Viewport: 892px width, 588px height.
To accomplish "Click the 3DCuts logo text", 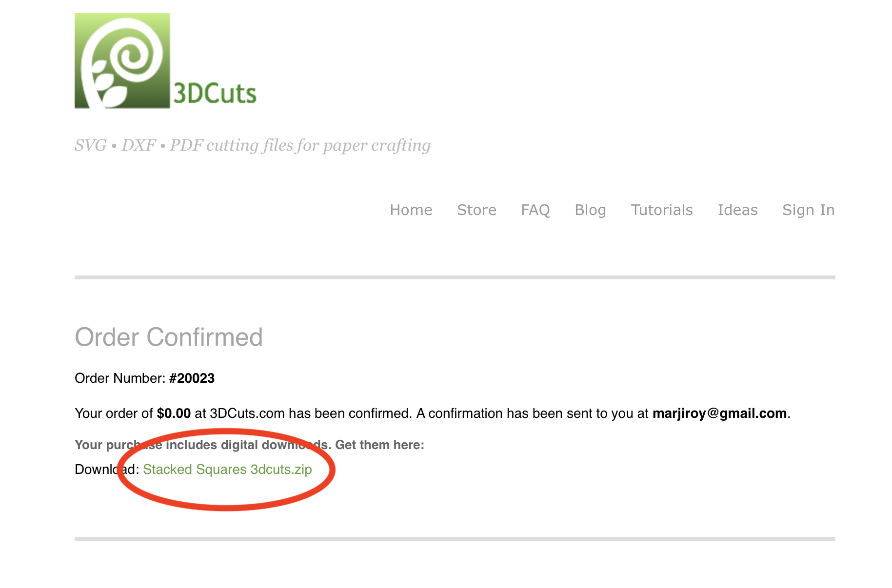I will pos(215,93).
